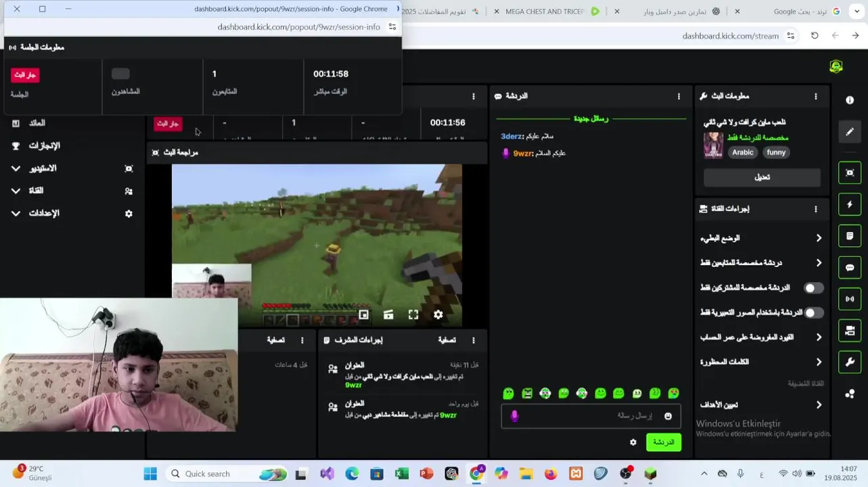Click the message input field
This screenshot has width=868, height=487.
(x=591, y=416)
